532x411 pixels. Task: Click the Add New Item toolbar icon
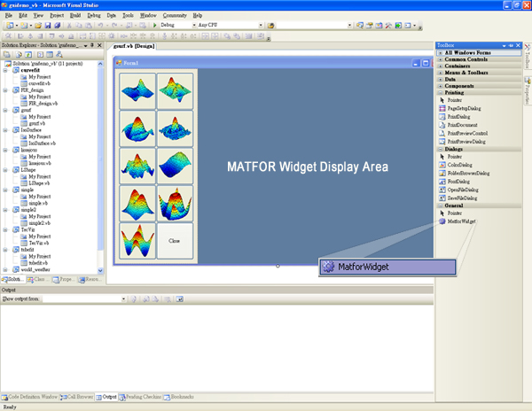click(24, 26)
